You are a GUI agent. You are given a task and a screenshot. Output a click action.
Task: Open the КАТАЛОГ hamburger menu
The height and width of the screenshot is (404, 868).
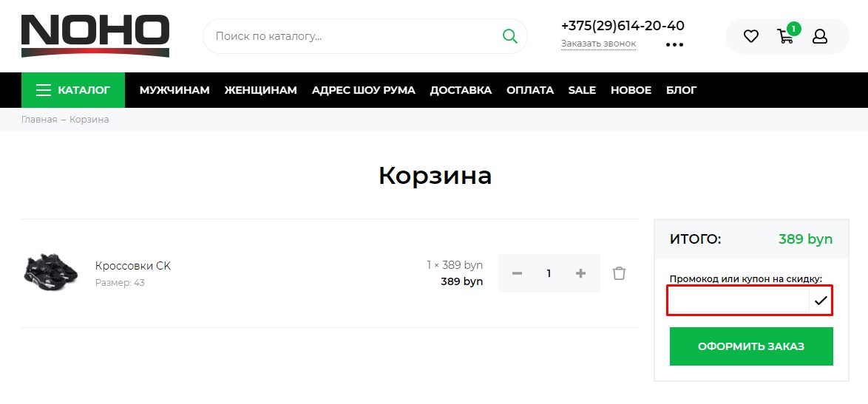pos(73,90)
